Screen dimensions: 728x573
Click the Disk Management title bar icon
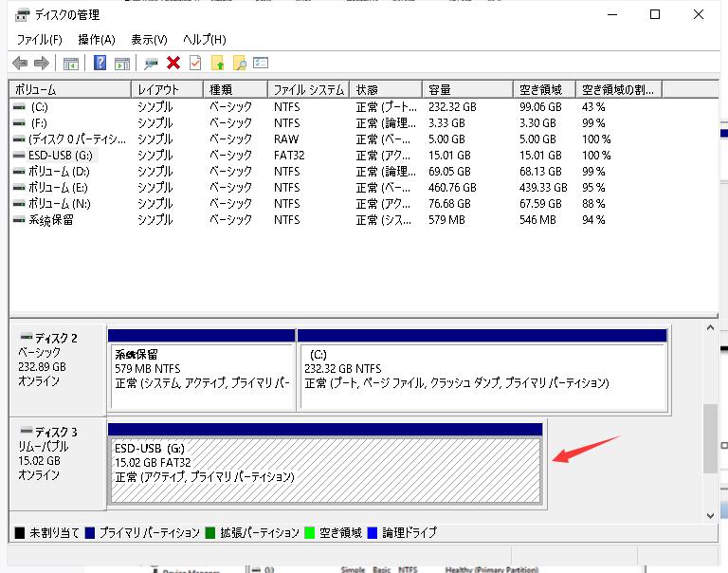[22, 15]
